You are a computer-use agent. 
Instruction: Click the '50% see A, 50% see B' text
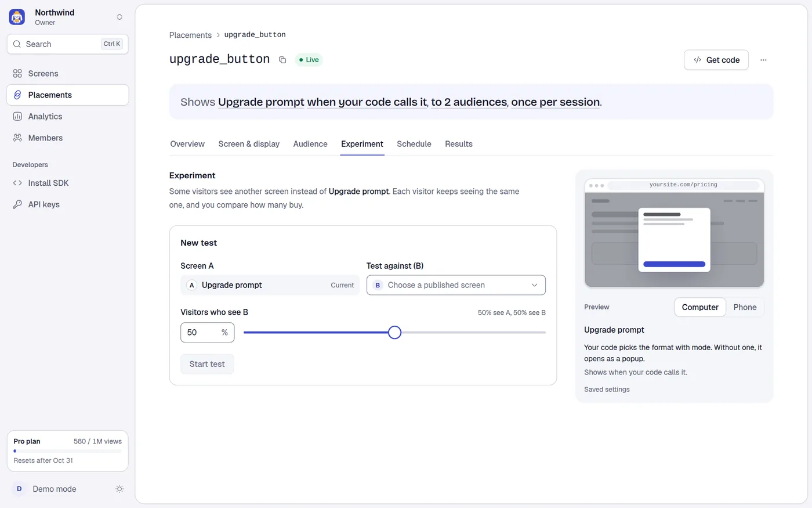pyautogui.click(x=512, y=313)
